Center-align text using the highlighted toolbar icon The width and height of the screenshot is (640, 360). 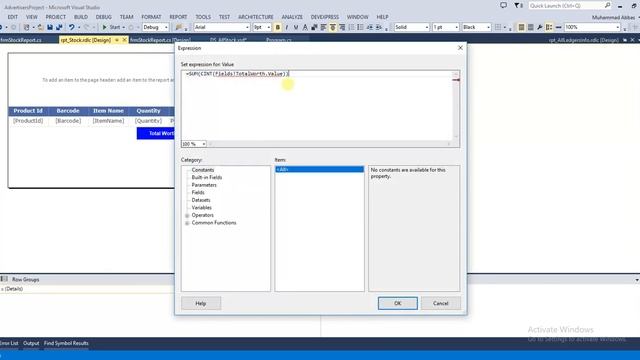(333, 27)
